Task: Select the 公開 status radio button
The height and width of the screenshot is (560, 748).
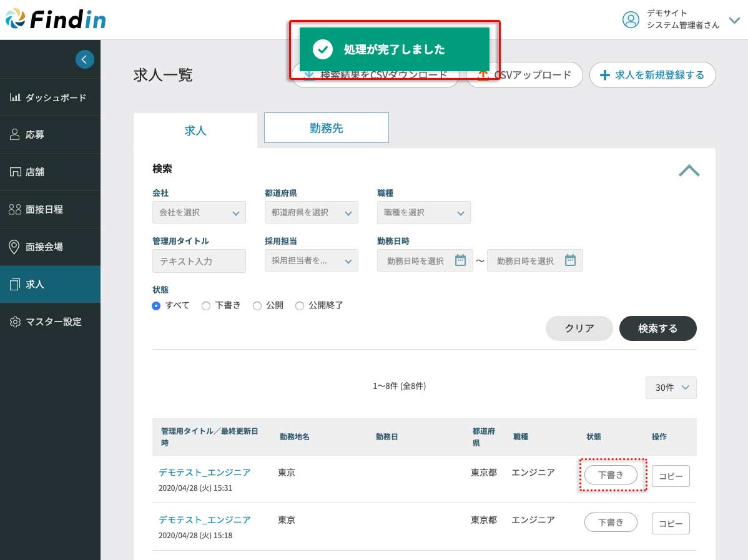Action: point(257,306)
